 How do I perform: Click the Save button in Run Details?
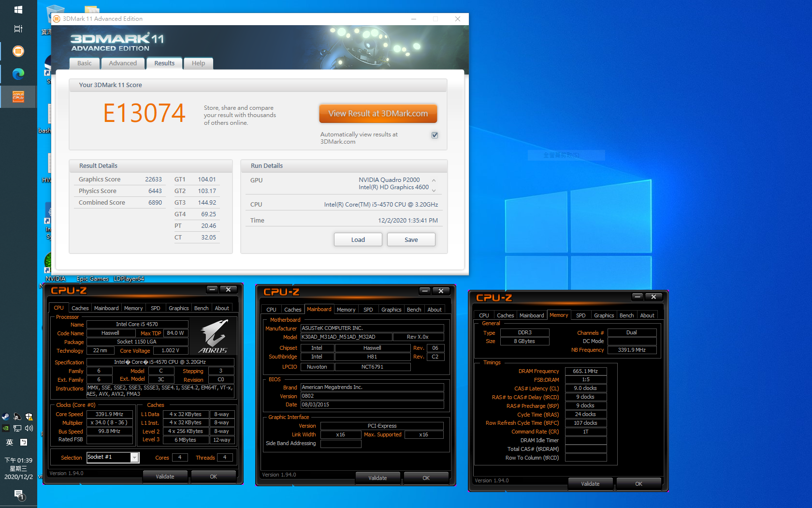tap(411, 239)
